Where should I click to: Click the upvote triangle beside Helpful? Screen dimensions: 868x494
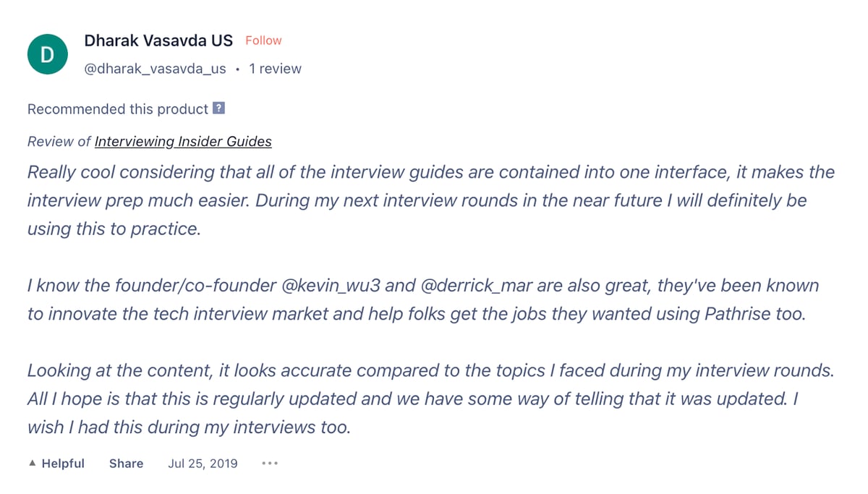click(32, 464)
